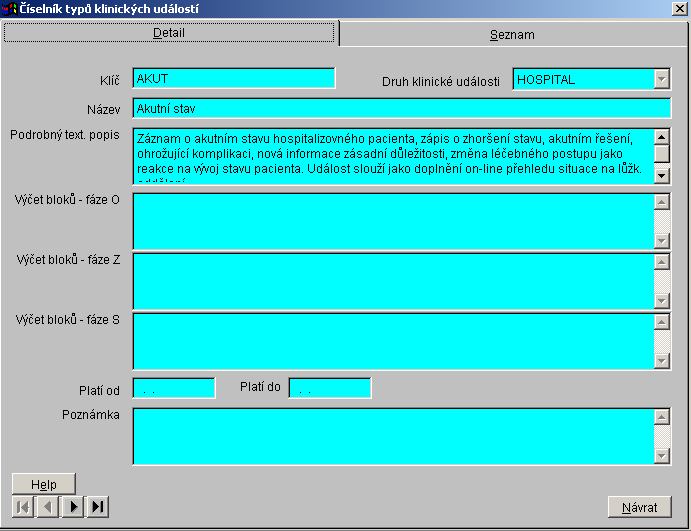Viewport: 691px width, 531px height.
Task: Click into the Klíč field
Action: 233,79
